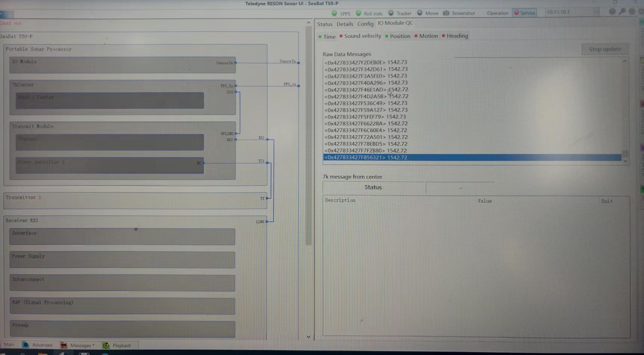Click the TC connector node on Power Amplifier
Viewport: 644px width, 355px height.
(x=204, y=163)
